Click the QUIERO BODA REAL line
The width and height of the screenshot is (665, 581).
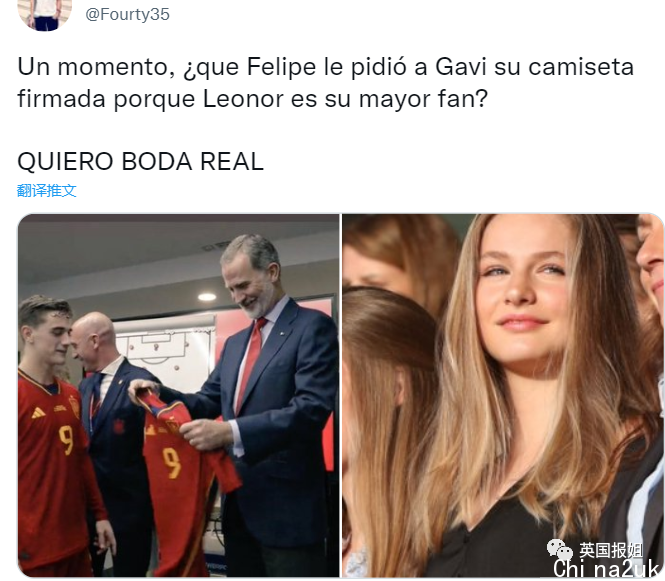(x=140, y=162)
